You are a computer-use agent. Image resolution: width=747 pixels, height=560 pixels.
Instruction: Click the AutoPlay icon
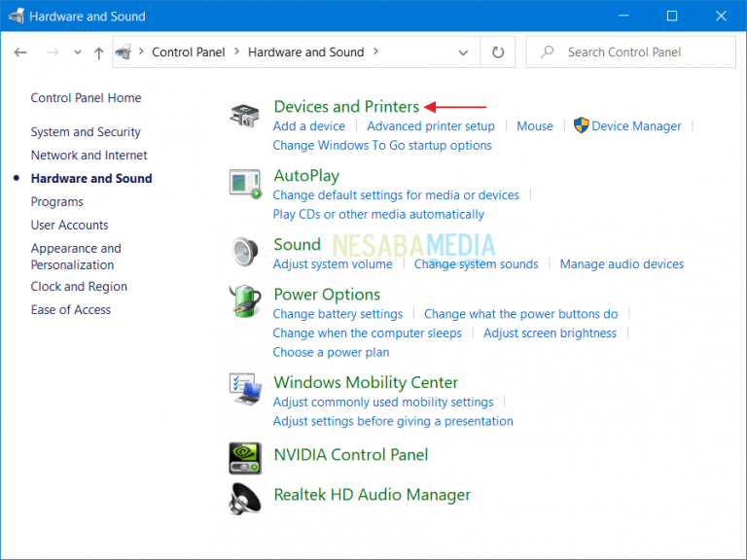(245, 184)
